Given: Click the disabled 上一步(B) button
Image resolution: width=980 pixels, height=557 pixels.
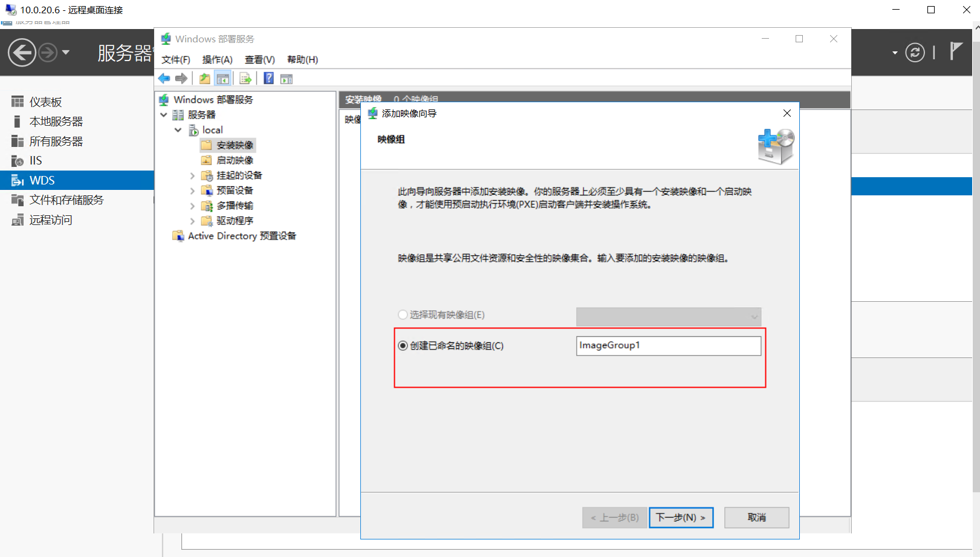Looking at the screenshot, I should point(615,518).
